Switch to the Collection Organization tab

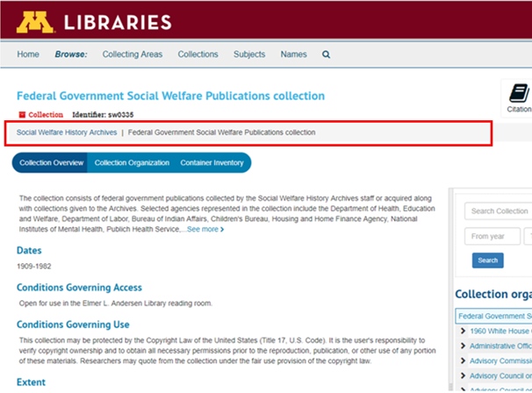132,163
